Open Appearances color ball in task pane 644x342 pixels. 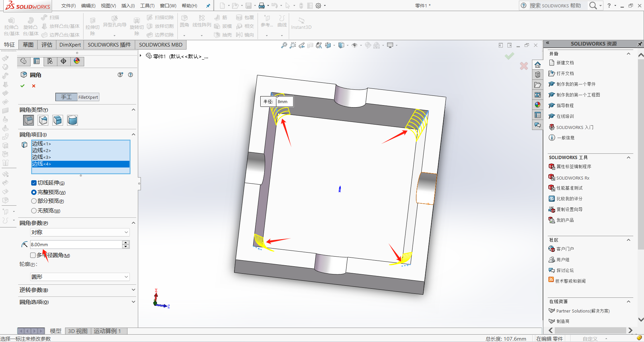coord(538,105)
